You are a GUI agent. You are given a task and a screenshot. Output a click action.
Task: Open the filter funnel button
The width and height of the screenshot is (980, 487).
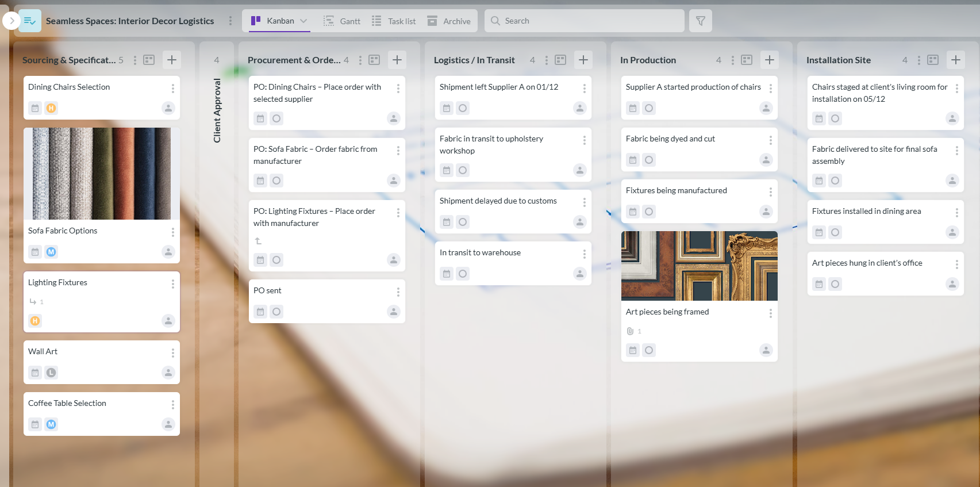point(701,21)
